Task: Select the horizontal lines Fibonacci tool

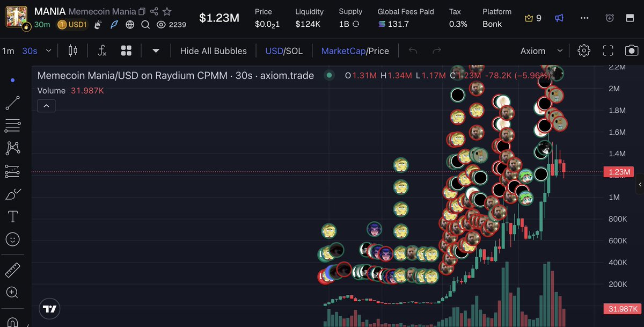Action: [13, 126]
